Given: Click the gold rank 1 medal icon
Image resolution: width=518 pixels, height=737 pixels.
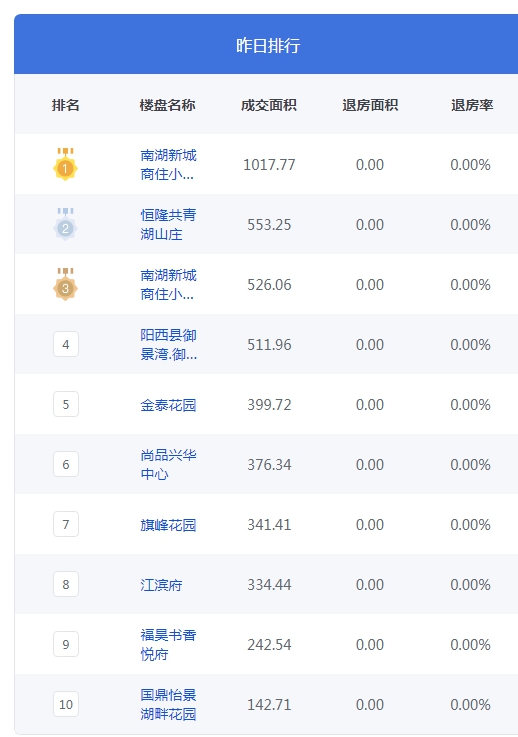Looking at the screenshot, I should (65, 165).
